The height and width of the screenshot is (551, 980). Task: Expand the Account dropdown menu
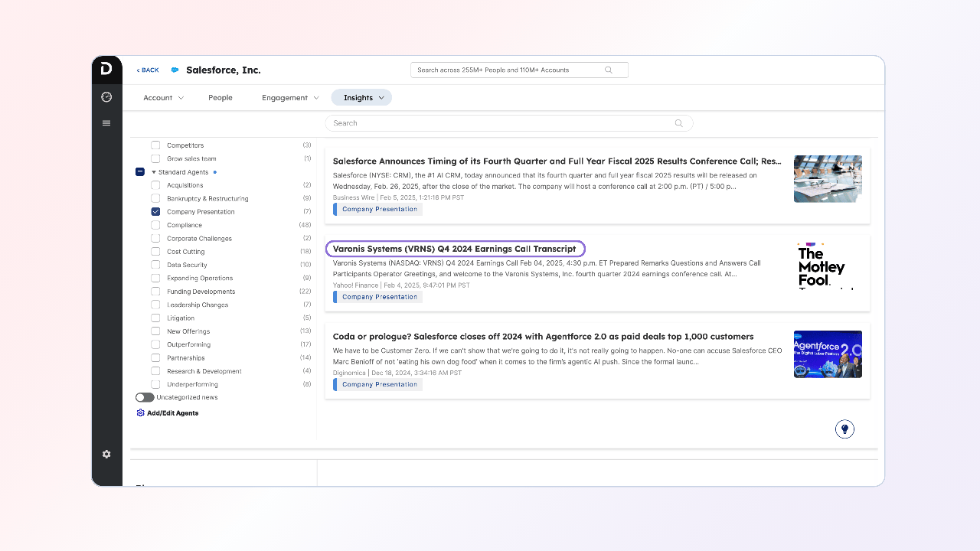[x=163, y=98]
